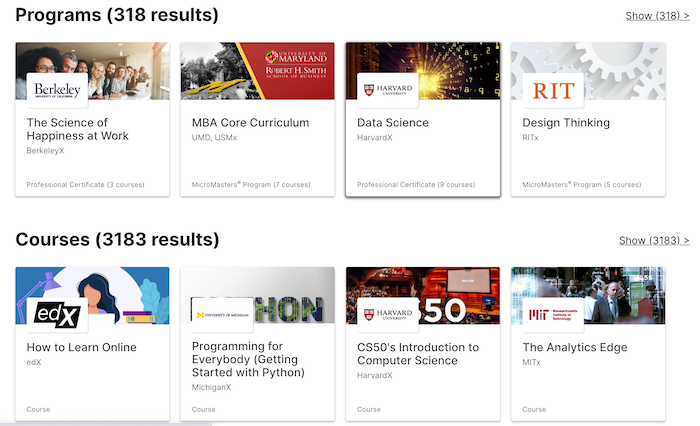The height and width of the screenshot is (426, 700).
Task: Open the Design Thinking program title
Action: 566,123
